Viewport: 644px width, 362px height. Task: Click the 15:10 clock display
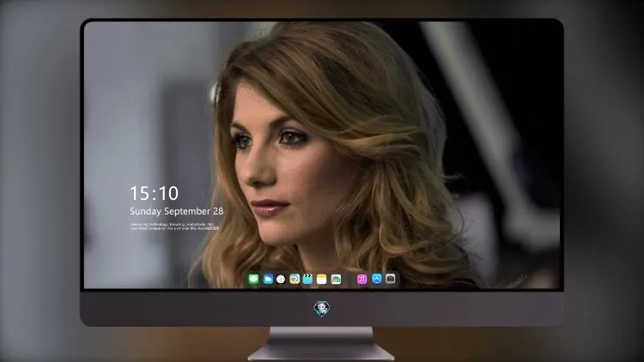click(154, 193)
